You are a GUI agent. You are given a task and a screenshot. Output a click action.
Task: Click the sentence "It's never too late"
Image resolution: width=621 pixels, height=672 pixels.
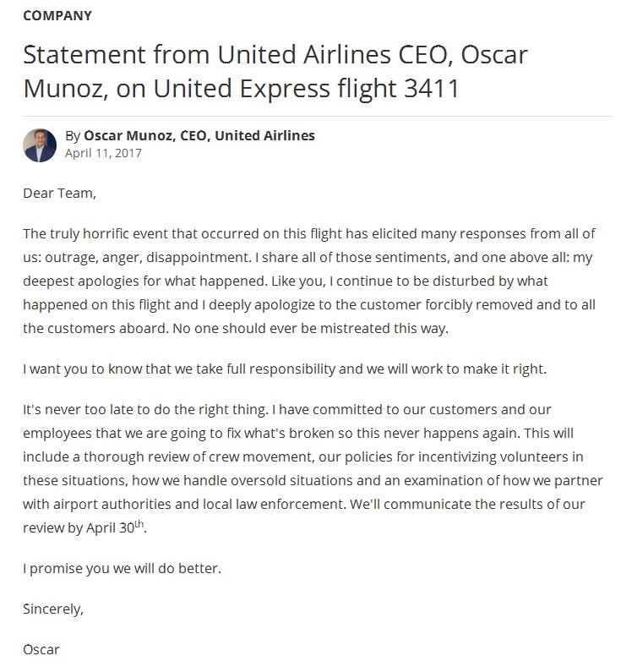(145, 410)
